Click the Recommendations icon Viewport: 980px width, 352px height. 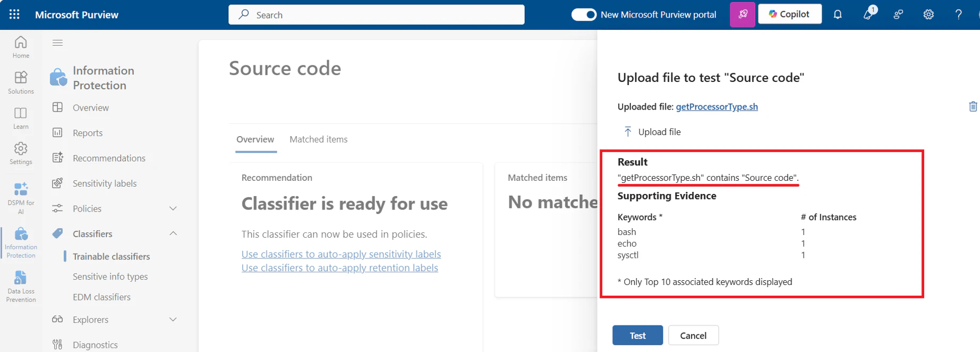[x=57, y=157]
